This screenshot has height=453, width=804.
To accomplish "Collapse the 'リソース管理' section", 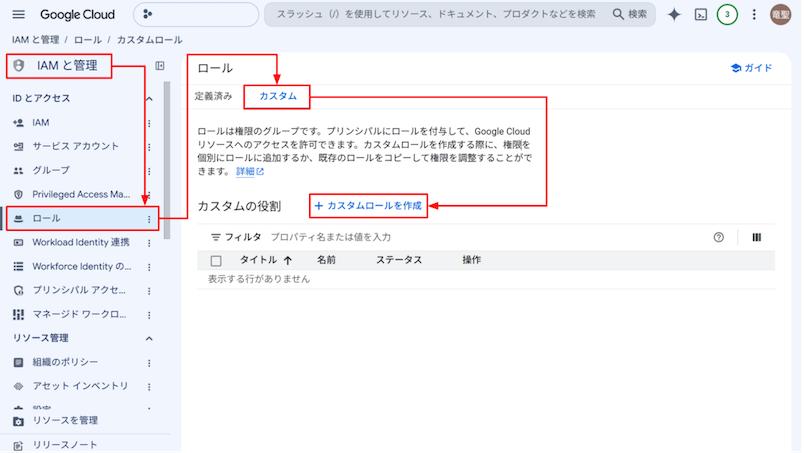I will click(149, 338).
